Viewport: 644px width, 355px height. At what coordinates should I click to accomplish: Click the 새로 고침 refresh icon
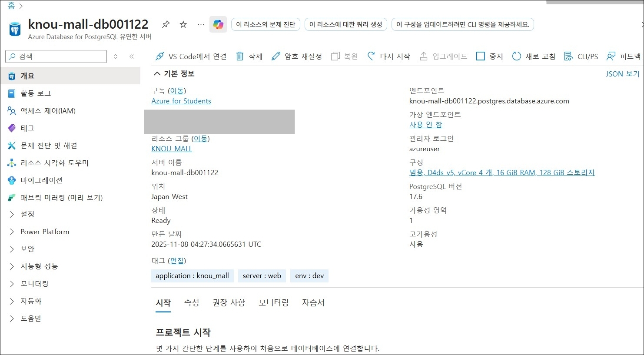516,56
